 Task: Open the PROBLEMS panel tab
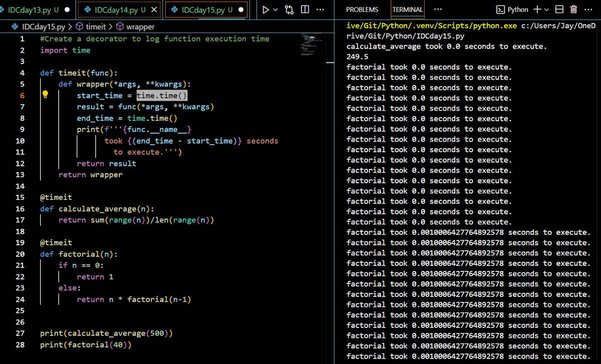363,10
